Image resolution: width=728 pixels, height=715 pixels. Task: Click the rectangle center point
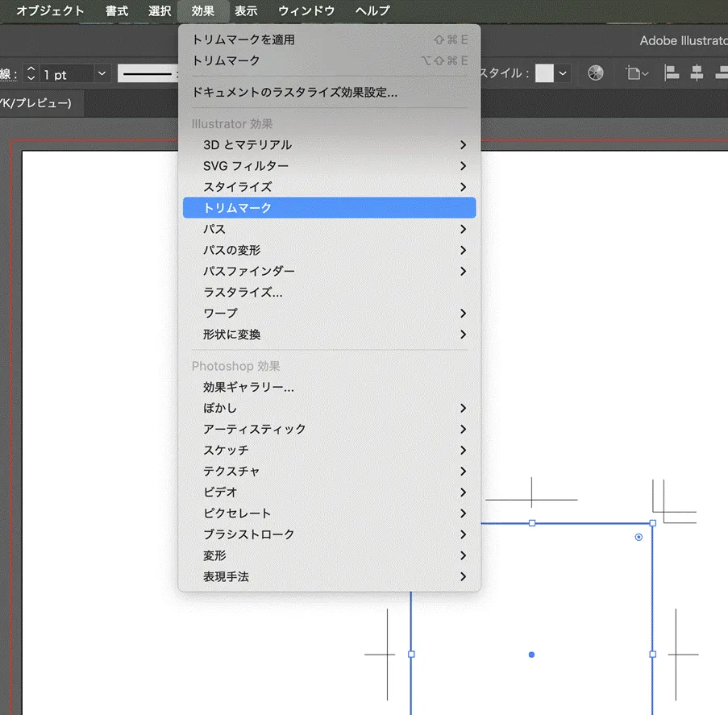531,655
